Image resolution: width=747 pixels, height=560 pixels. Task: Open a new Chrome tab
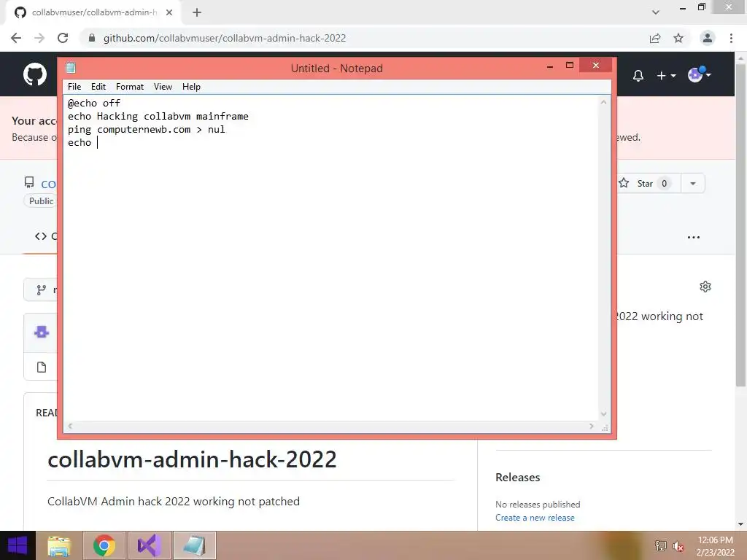click(x=197, y=12)
